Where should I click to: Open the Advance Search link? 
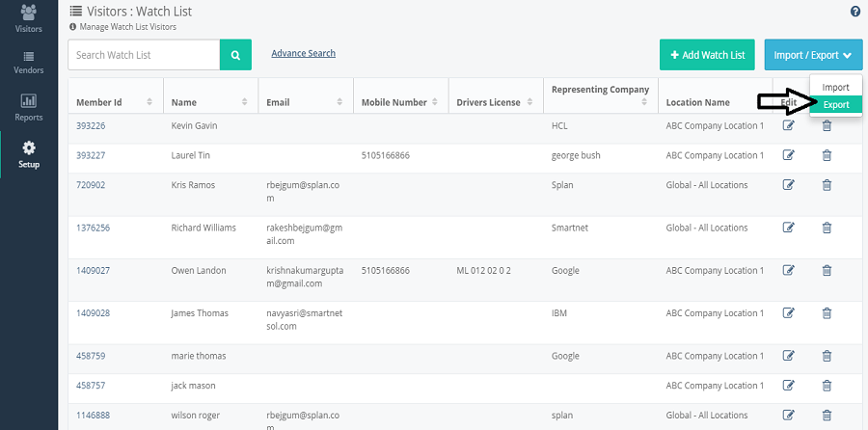click(304, 53)
